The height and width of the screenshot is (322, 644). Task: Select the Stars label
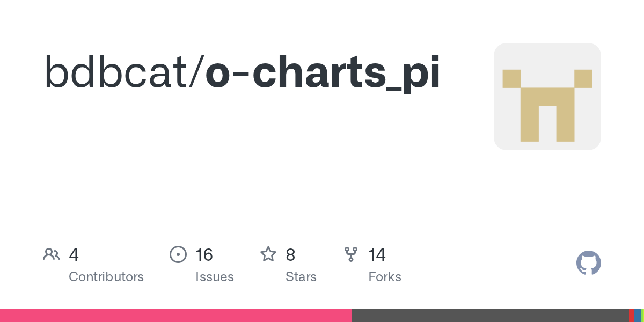tap(301, 277)
